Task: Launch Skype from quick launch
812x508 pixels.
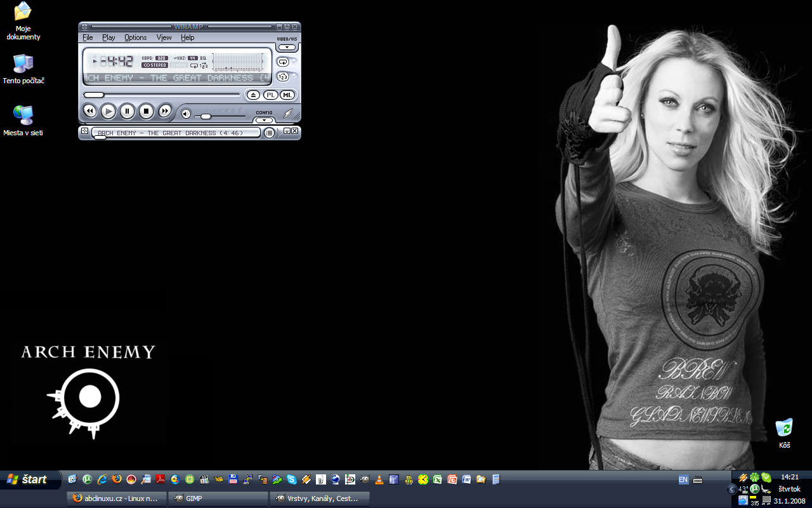Action: pos(292,479)
